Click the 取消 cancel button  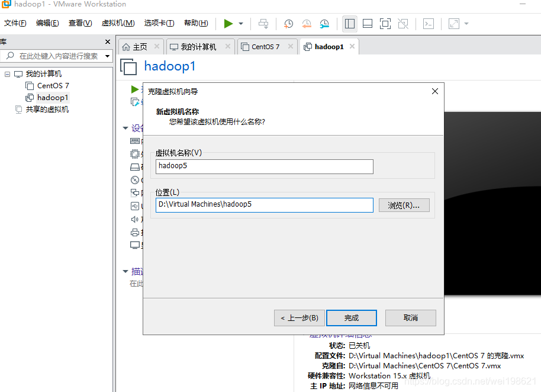click(411, 318)
